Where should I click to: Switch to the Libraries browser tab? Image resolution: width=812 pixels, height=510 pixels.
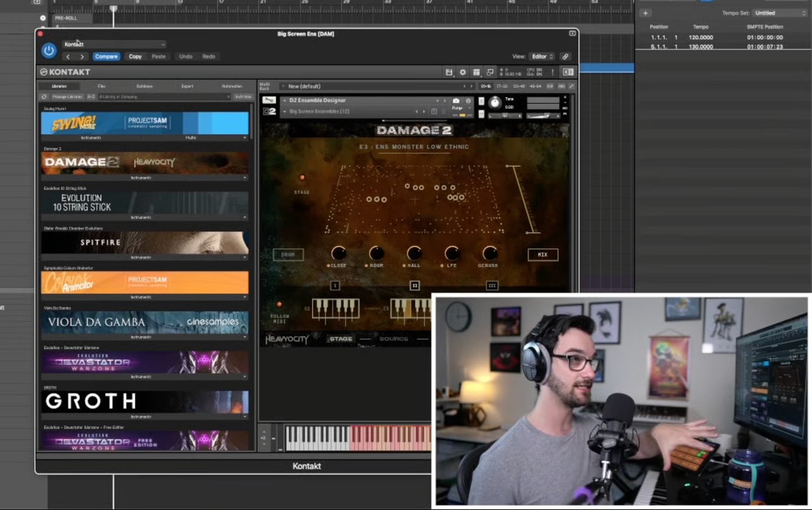pyautogui.click(x=59, y=86)
